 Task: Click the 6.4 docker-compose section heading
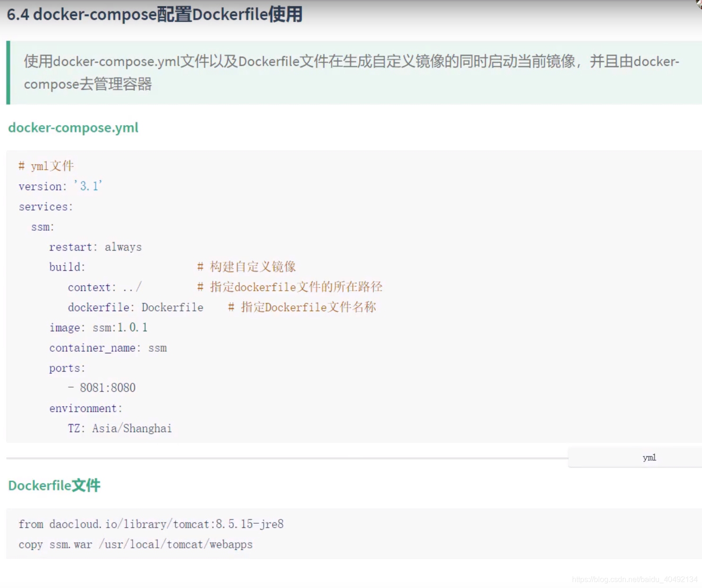pos(155,14)
